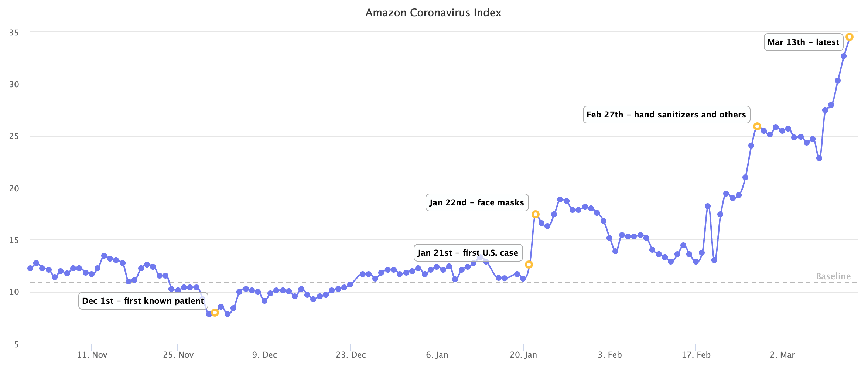Click the Jan 22nd face masks yellow marker
Image resolution: width=868 pixels, height=368 pixels.
[x=535, y=214]
